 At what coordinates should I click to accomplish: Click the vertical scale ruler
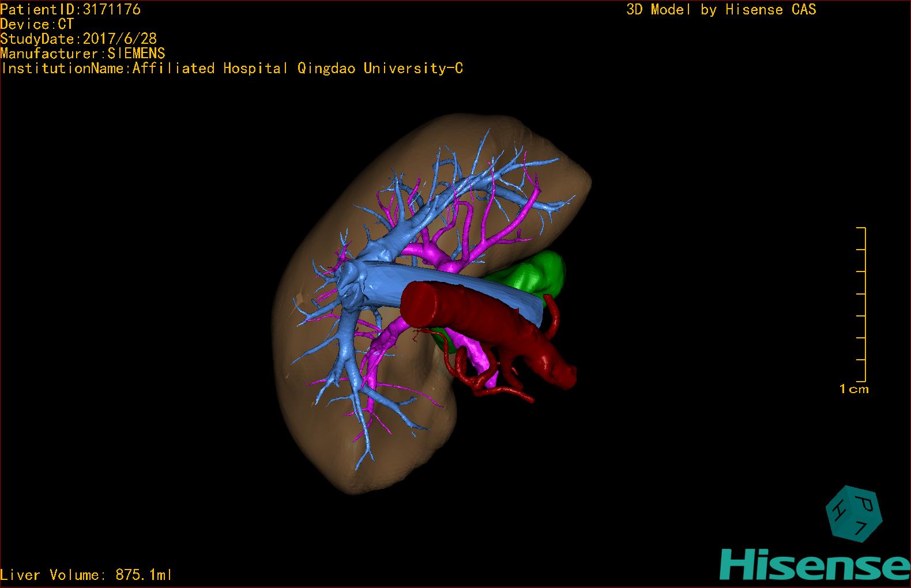click(862, 304)
